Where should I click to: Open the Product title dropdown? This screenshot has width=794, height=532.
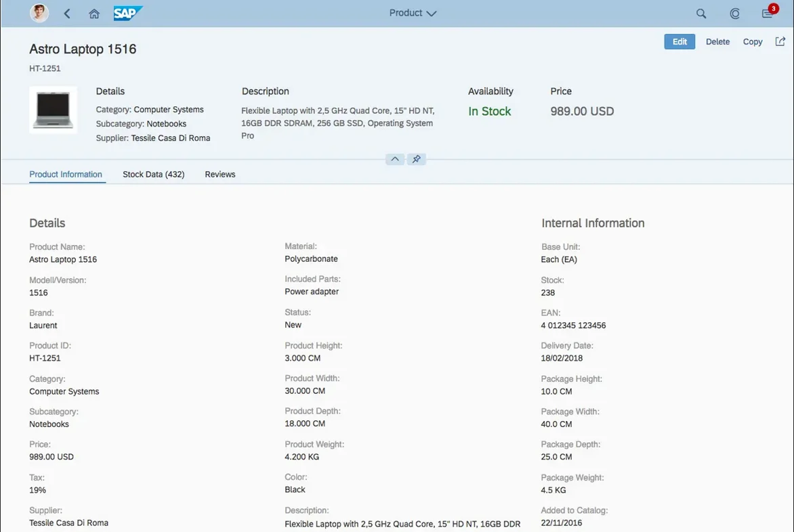pos(413,13)
